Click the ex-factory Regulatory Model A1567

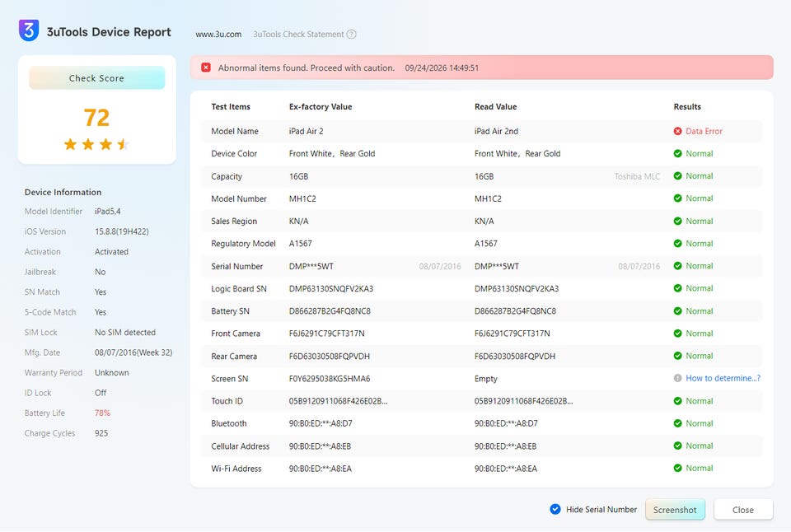[x=300, y=244]
